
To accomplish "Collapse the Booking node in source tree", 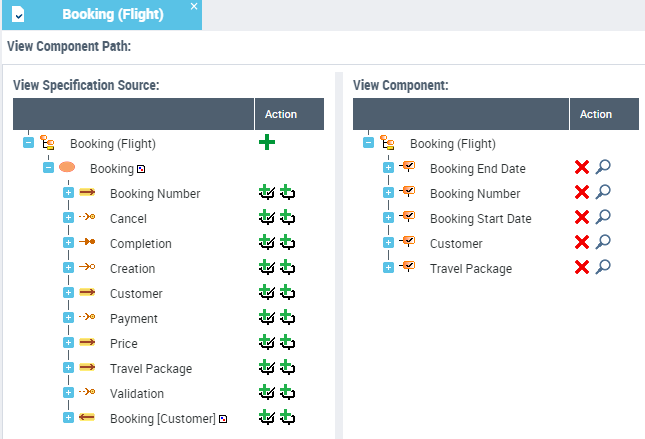I will pyautogui.click(x=48, y=168).
